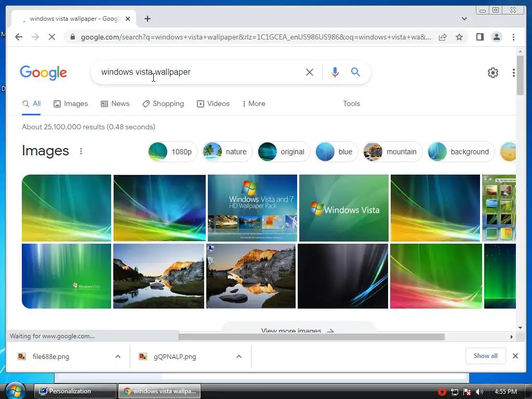Open downloaded file688e.png

click(51, 356)
